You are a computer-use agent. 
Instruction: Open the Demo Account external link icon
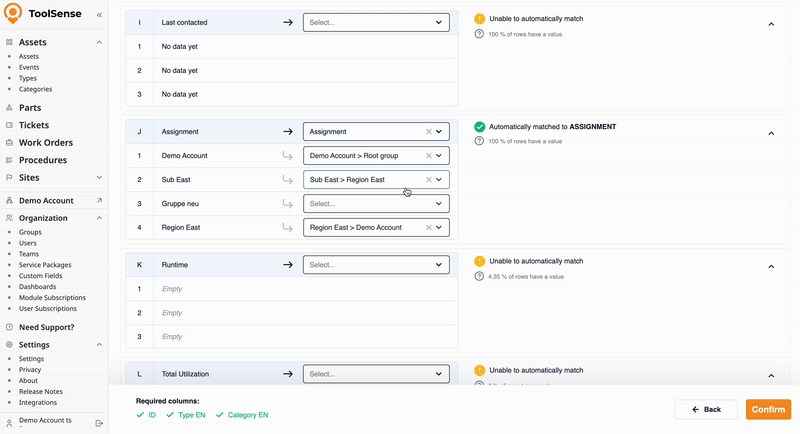(99, 200)
